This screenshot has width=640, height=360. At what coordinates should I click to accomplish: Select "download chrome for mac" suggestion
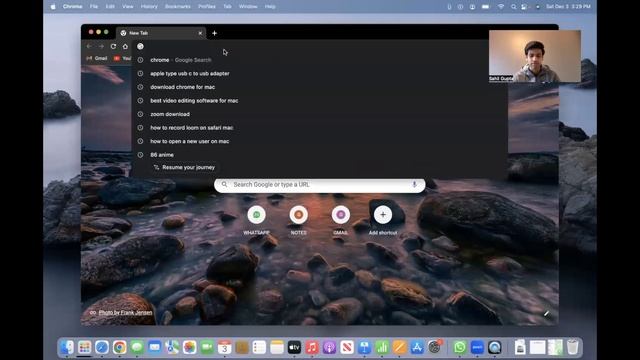point(319,87)
